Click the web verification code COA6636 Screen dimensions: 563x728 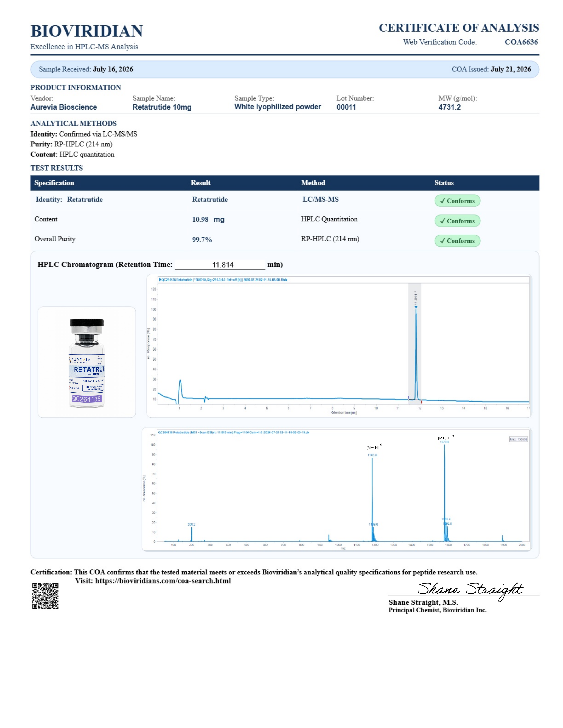[521, 42]
